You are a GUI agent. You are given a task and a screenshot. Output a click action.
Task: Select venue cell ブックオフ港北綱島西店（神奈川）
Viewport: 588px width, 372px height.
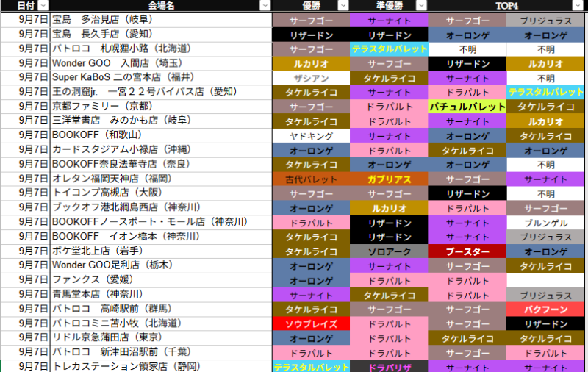[161, 208]
